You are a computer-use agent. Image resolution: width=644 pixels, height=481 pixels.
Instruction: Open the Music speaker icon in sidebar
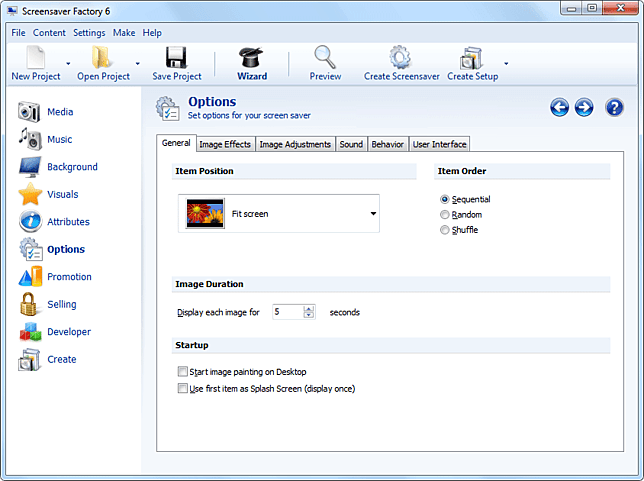[x=30, y=139]
